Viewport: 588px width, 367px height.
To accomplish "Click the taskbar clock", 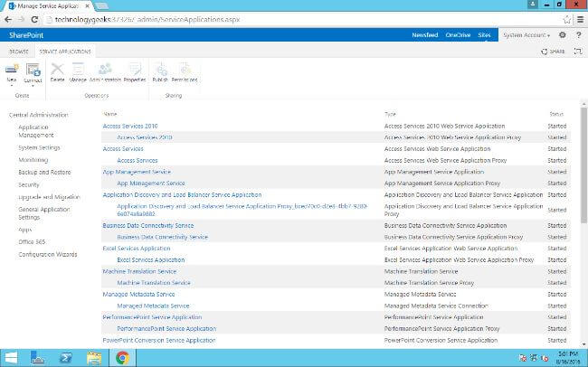I will (x=568, y=358).
